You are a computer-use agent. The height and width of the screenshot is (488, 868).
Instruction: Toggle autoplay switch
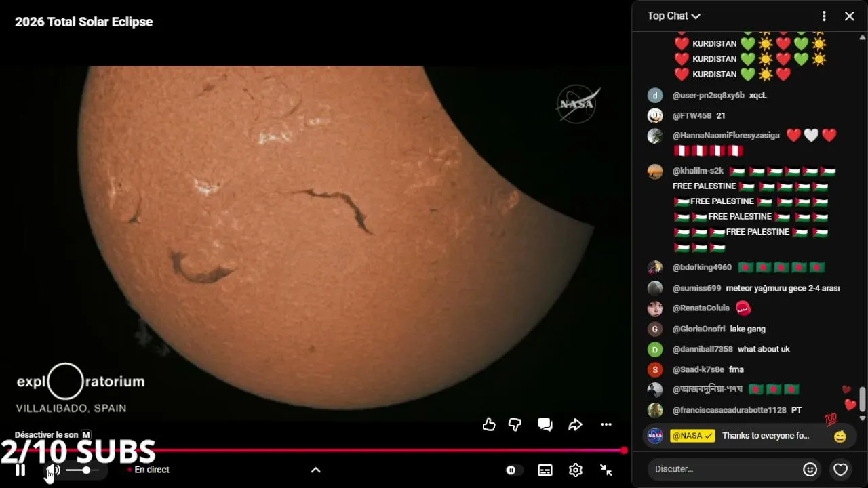[x=515, y=470]
